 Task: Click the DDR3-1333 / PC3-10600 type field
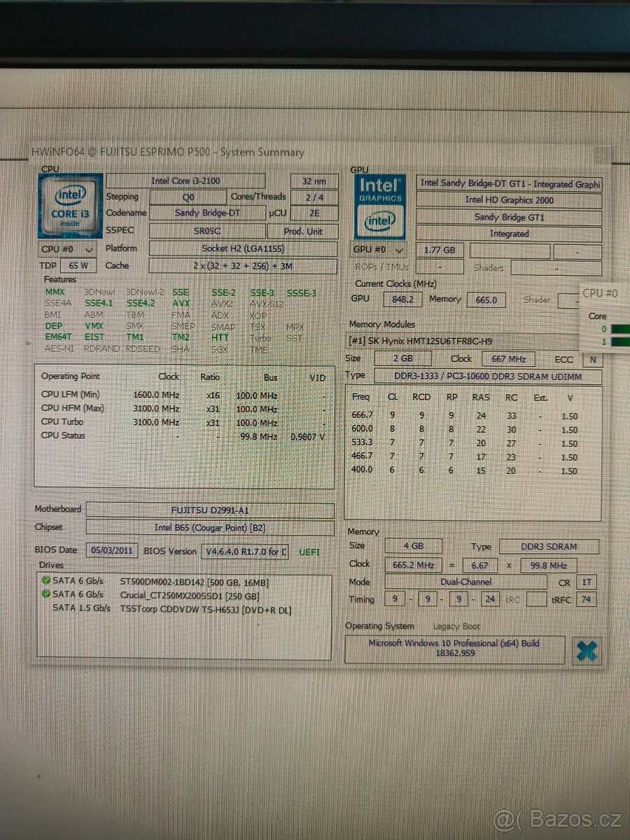[487, 377]
